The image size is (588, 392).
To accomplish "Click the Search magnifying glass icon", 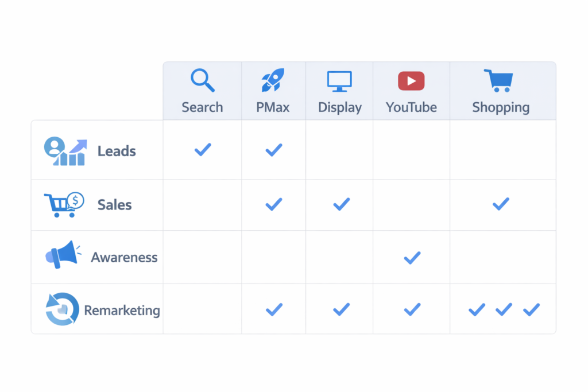I will click(202, 80).
